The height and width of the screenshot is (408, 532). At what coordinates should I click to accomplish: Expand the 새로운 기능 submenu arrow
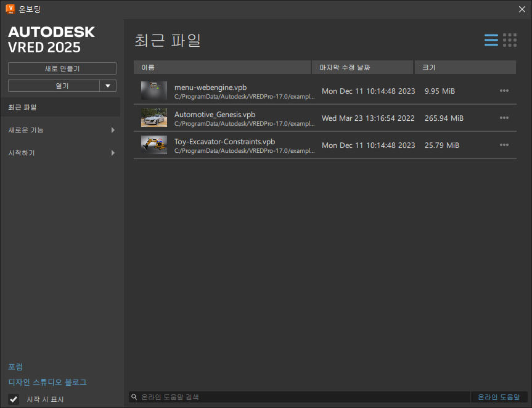(x=113, y=130)
